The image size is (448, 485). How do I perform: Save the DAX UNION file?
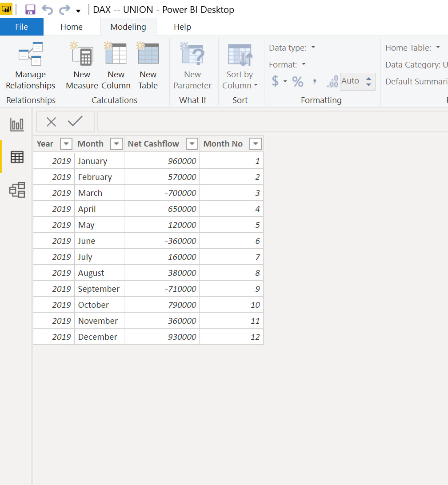coord(30,9)
